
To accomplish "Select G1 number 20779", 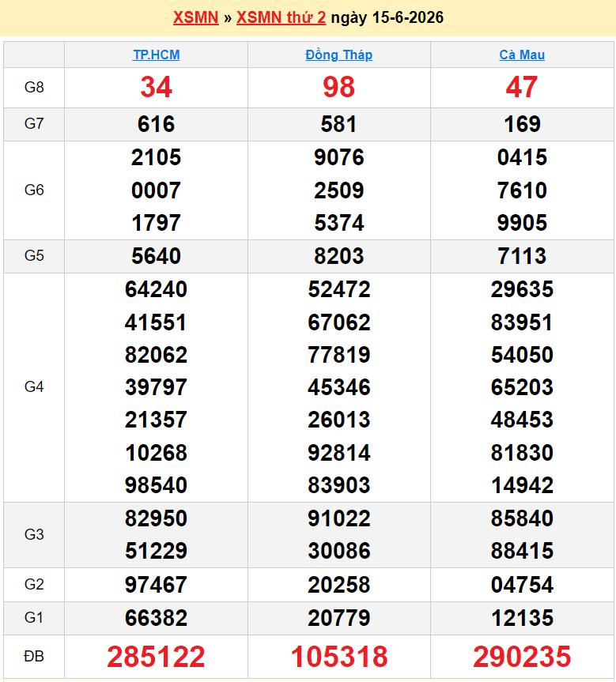I will (338, 618).
